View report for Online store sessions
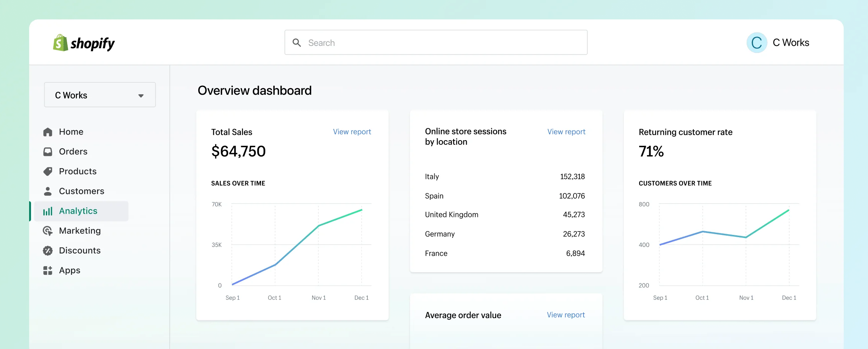868x349 pixels. point(566,132)
